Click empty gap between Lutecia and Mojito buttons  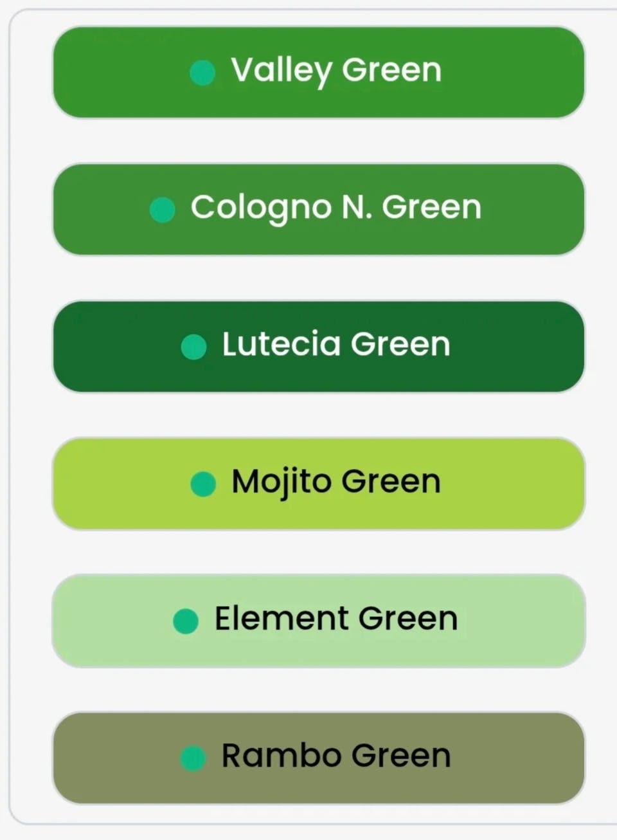pyautogui.click(x=318, y=415)
